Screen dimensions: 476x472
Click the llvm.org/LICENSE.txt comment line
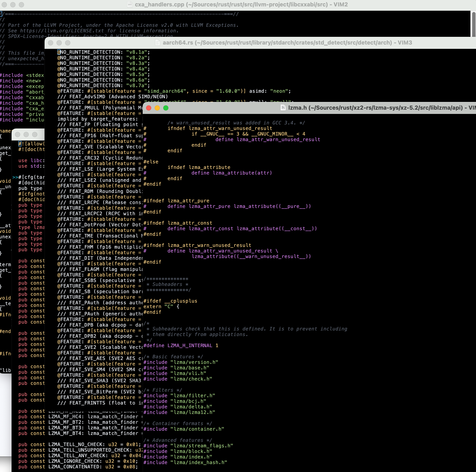89,31
